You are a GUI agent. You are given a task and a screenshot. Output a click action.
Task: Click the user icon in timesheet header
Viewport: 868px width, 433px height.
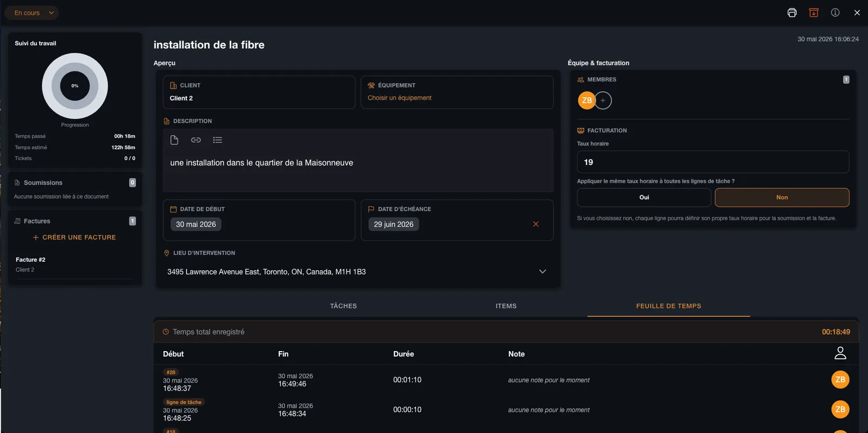(x=840, y=353)
